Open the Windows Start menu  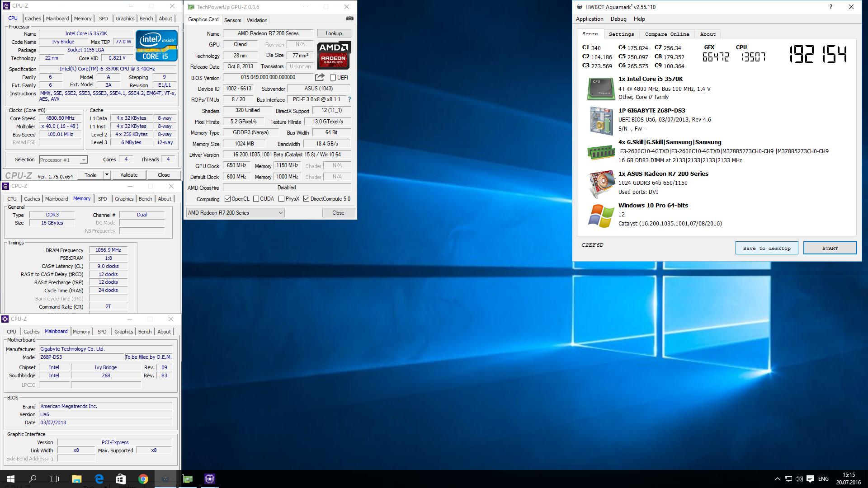pos(11,479)
